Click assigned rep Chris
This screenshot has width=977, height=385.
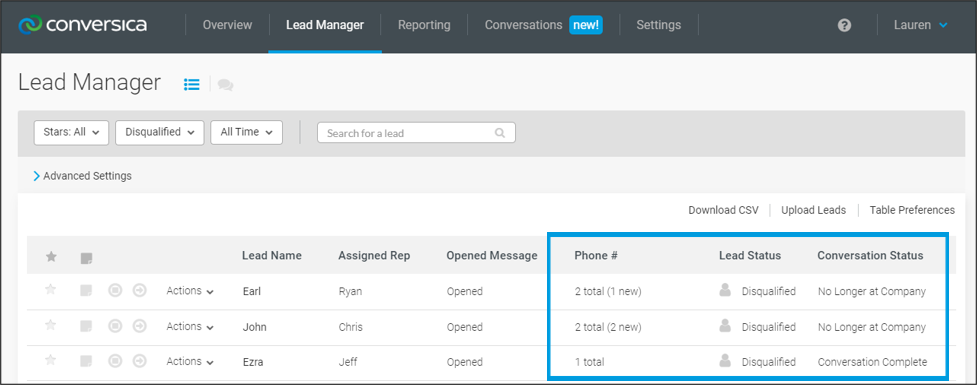350,327
